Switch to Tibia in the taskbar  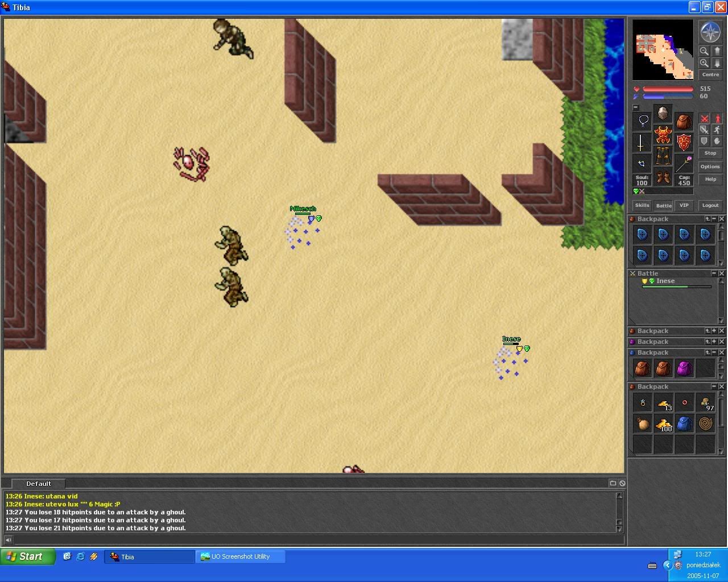149,557
